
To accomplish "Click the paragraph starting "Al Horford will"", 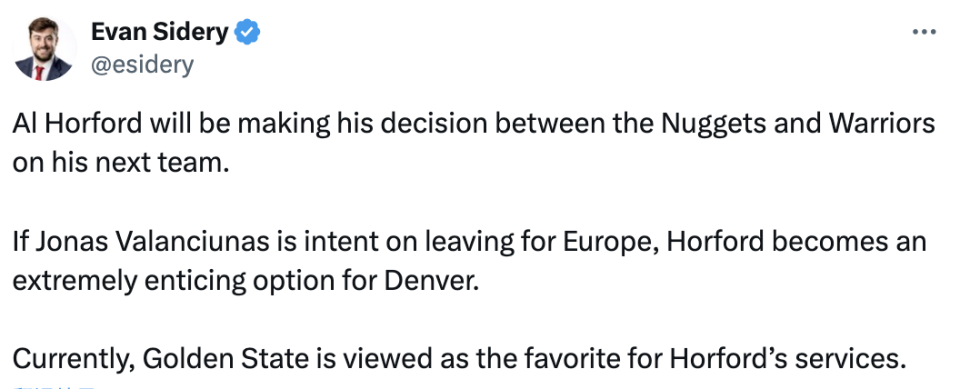I will (x=473, y=144).
